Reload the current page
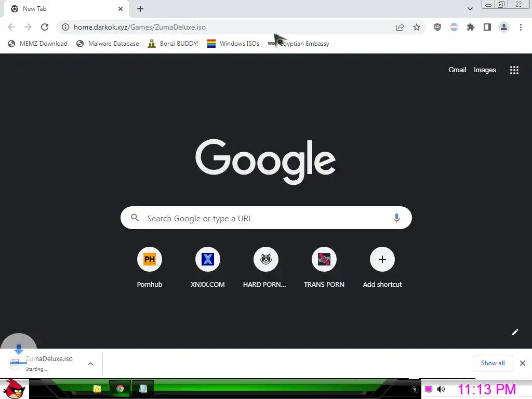This screenshot has height=399, width=532. pos(45,27)
